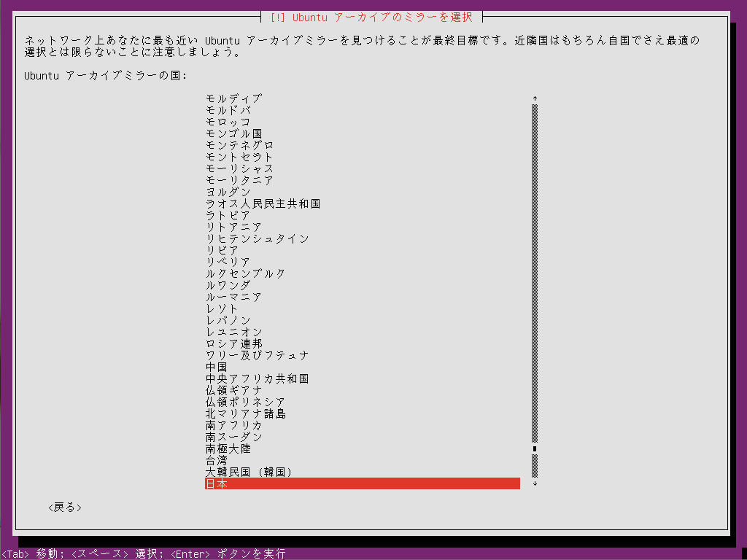This screenshot has width=747, height=560.
Task: Go back with the <戻る> button
Action: coord(65,507)
